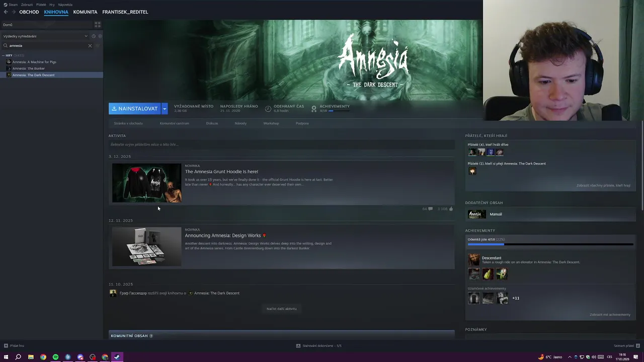The image size is (644, 362).
Task: Click Zobrazit všechny přátele, kteří hrají
Action: (x=603, y=186)
